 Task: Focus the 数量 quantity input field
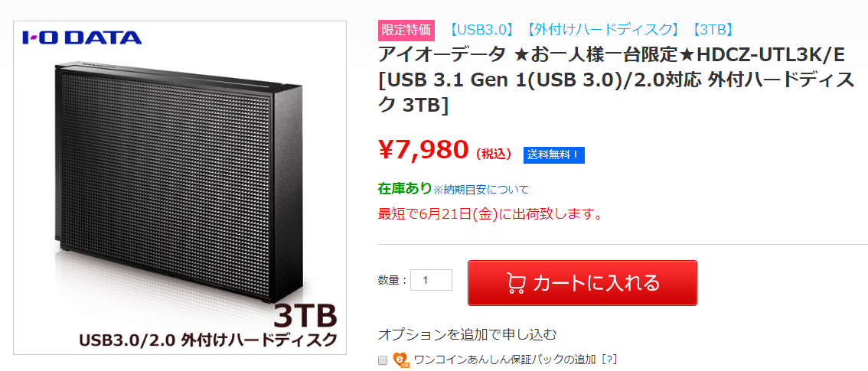[x=431, y=280]
